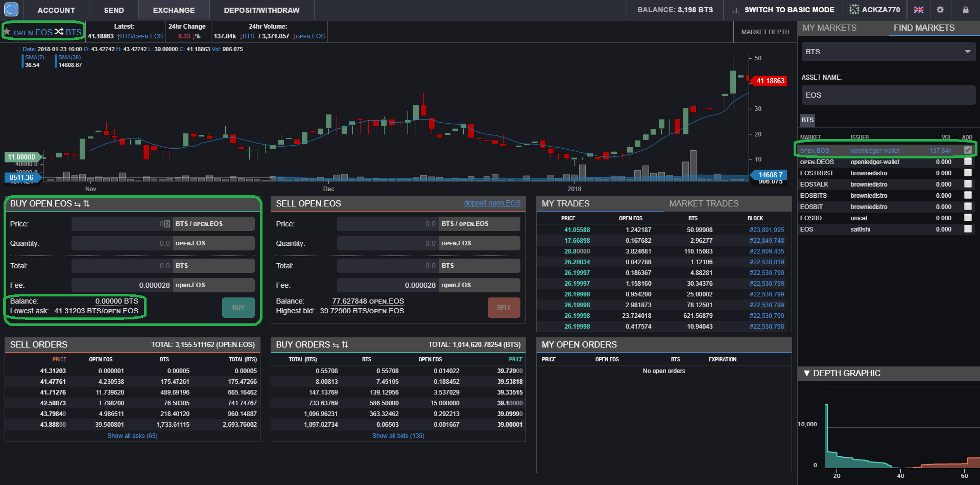Click the buy balance 0.00000 BTS
Image resolution: width=980 pixels, height=485 pixels.
click(x=116, y=301)
